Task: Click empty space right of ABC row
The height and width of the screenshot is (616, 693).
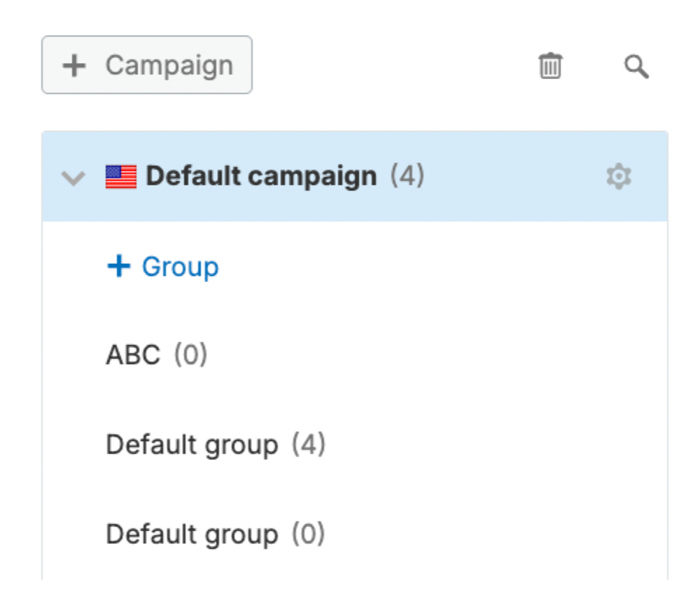Action: (434, 356)
